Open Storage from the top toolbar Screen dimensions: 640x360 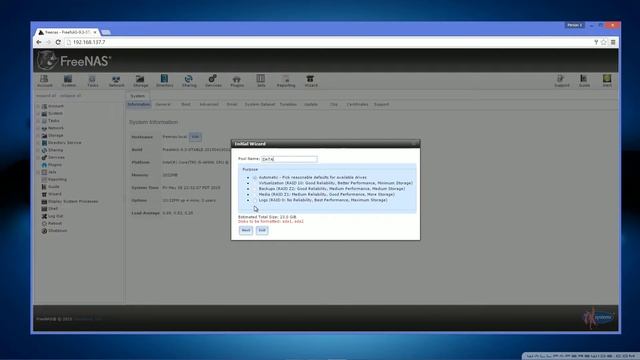click(x=140, y=80)
